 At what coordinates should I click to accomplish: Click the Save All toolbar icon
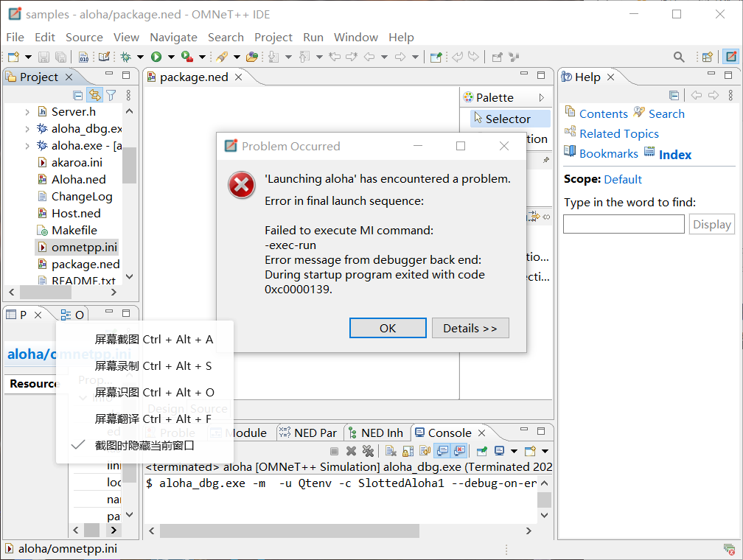pos(60,57)
